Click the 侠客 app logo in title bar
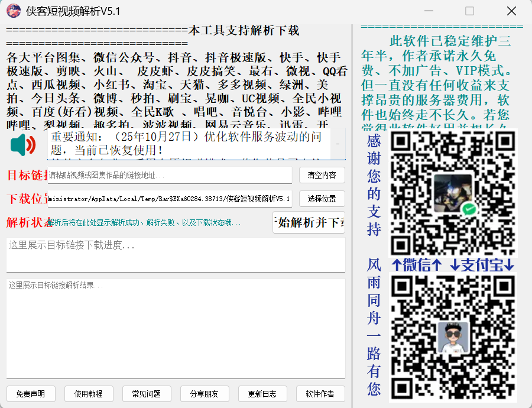The height and width of the screenshot is (408, 532). click(x=13, y=10)
